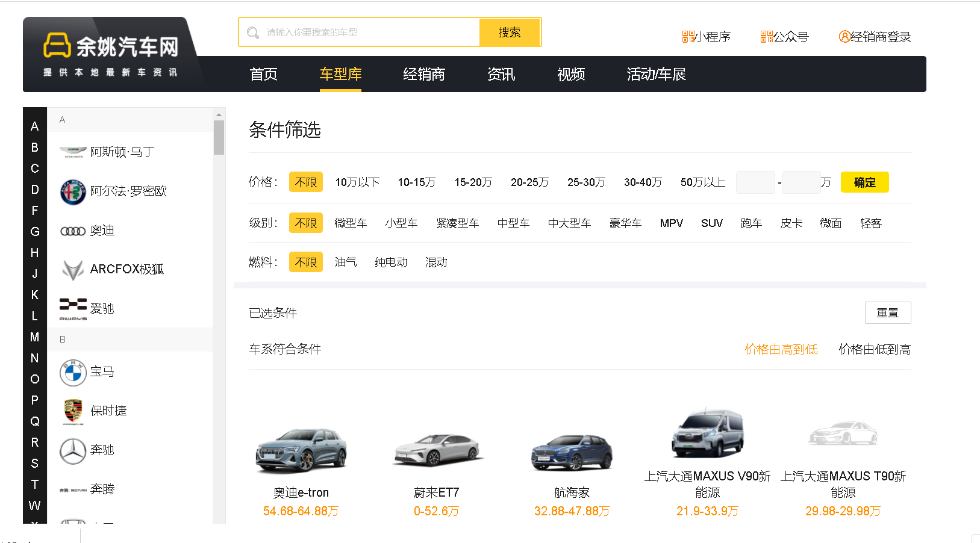Screen dimensions: 980x543
Task: Select price filter 不限
Action: pyautogui.click(x=306, y=182)
